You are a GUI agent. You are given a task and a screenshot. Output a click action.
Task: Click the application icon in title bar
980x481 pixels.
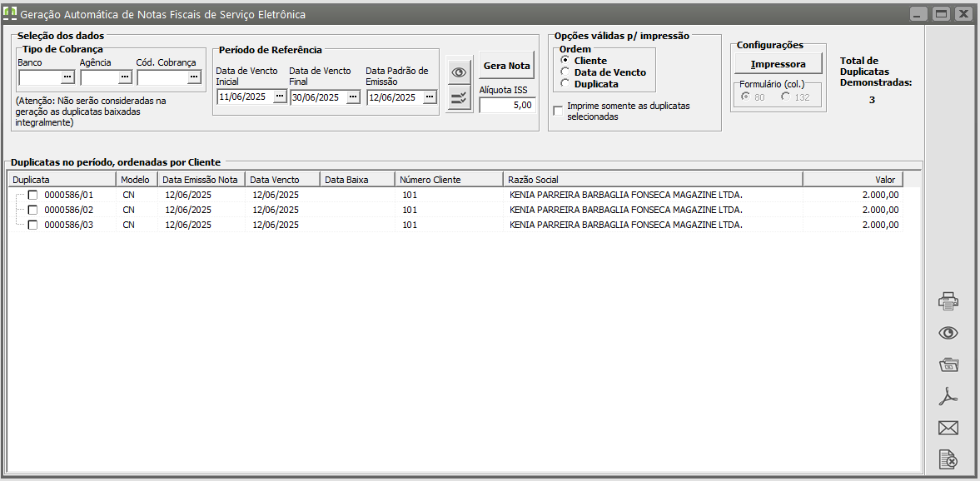(x=9, y=12)
